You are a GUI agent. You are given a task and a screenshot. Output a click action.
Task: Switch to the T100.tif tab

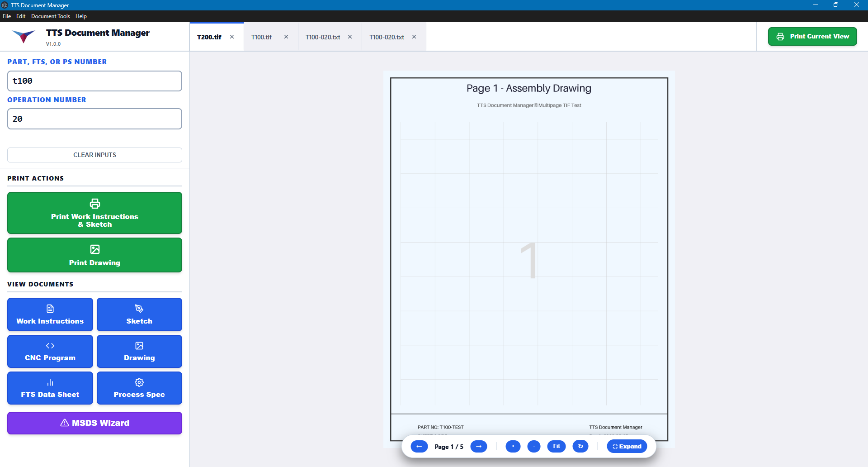[x=262, y=37]
